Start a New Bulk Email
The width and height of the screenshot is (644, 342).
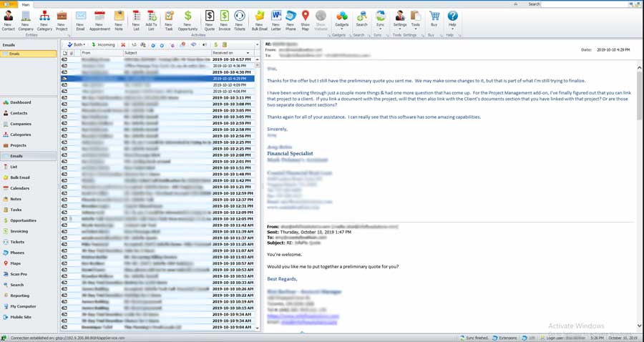[x=260, y=21]
